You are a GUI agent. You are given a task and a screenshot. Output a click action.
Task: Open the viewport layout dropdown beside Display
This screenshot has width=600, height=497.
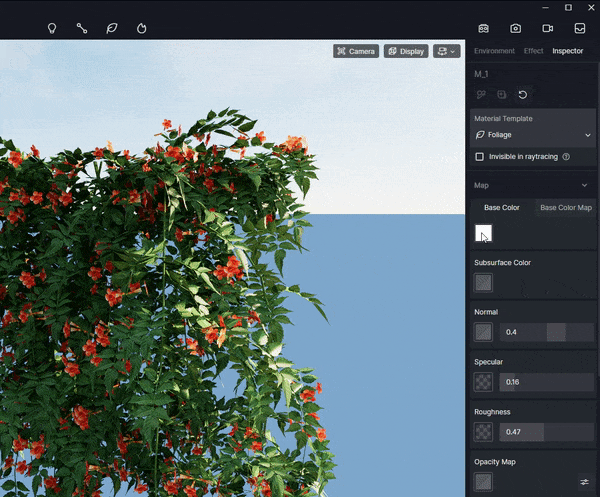pos(446,51)
